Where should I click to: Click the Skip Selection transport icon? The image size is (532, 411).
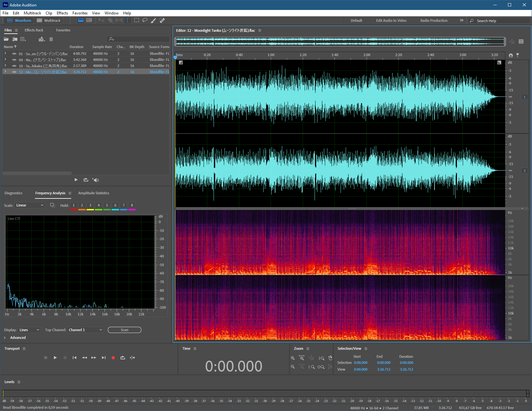[132, 358]
